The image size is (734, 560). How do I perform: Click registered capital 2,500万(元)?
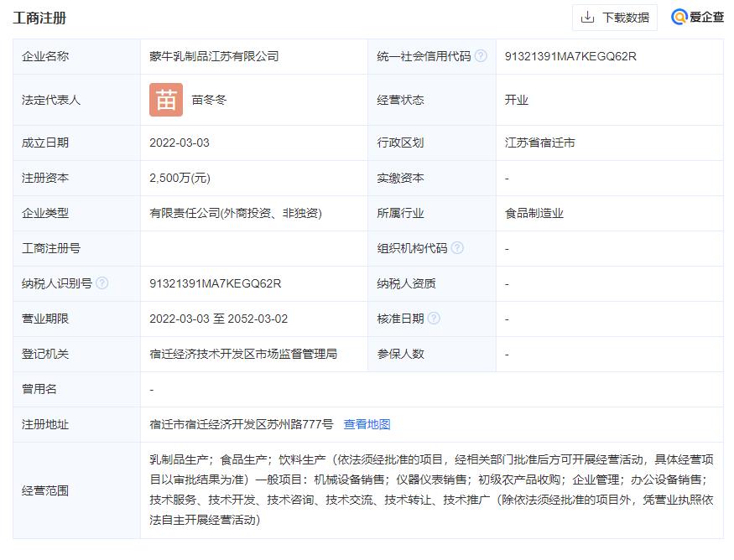[x=180, y=178]
